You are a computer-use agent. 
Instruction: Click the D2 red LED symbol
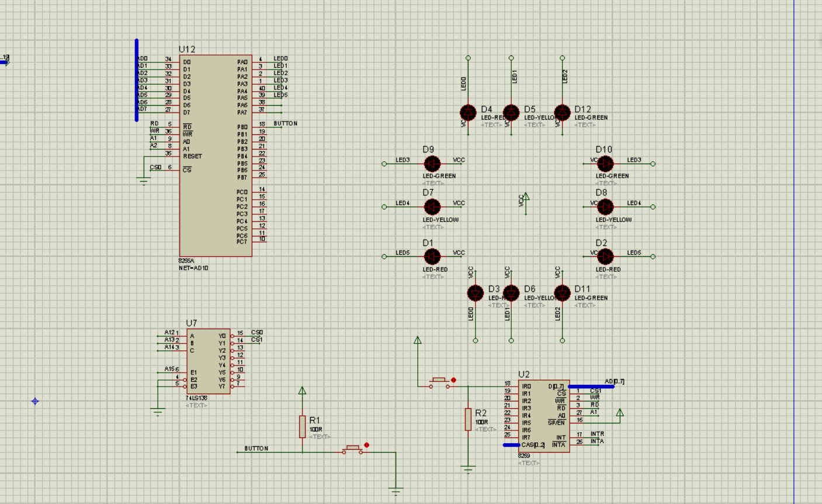[605, 256]
